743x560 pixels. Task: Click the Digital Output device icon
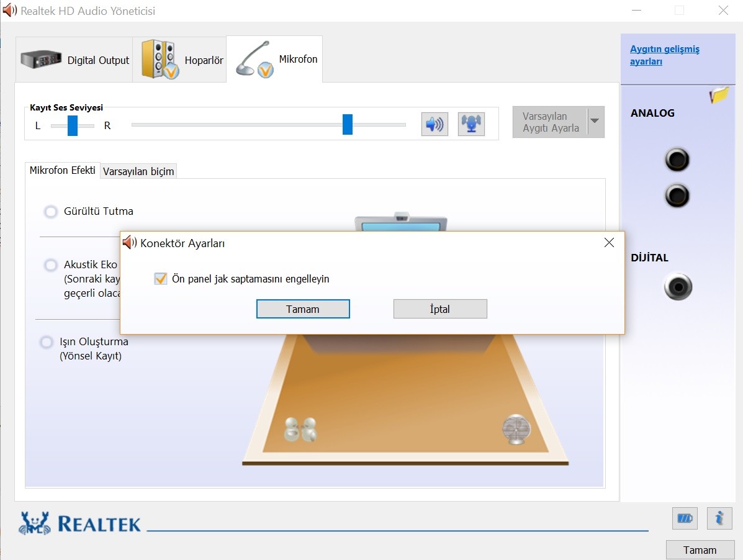click(x=41, y=60)
